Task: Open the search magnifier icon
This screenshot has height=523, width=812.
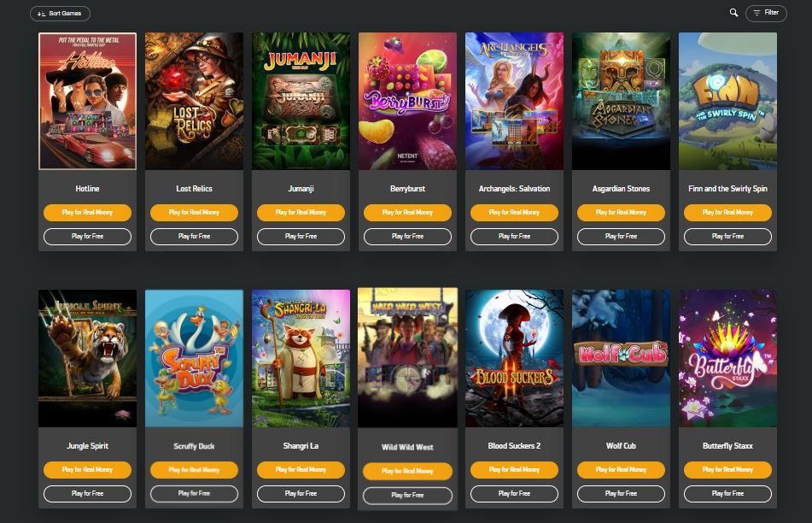Action: [733, 13]
